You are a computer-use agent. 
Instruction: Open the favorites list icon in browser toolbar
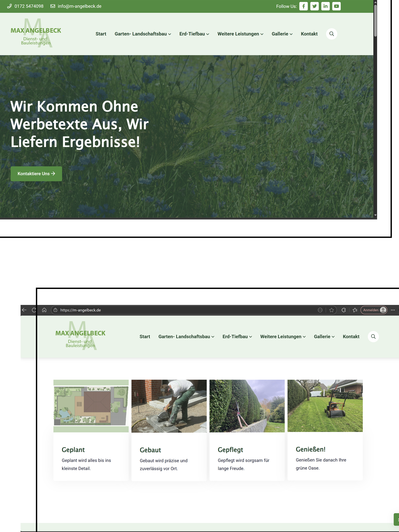(355, 310)
